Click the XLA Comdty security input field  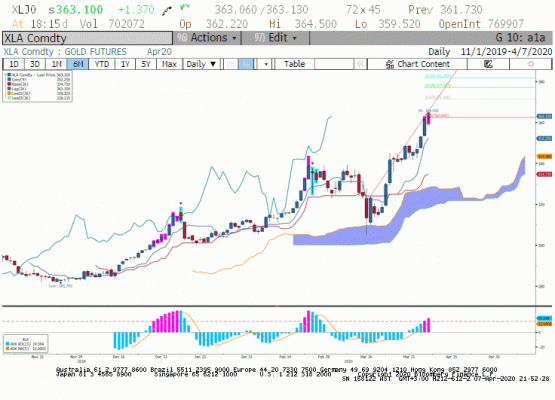coord(87,38)
